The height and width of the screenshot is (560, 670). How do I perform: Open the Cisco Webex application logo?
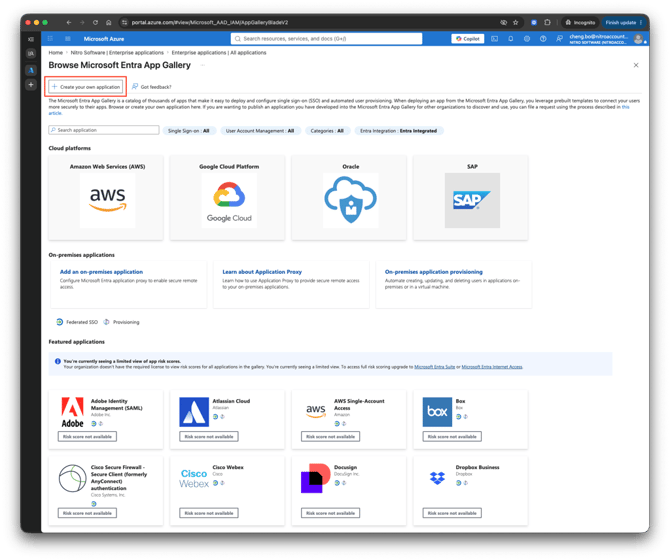[x=194, y=478]
